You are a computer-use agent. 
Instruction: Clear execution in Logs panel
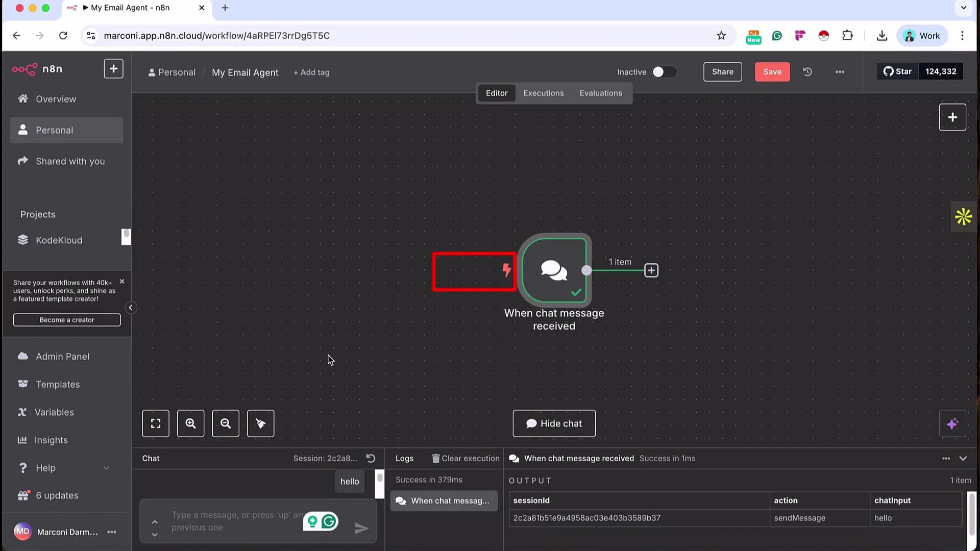click(465, 458)
